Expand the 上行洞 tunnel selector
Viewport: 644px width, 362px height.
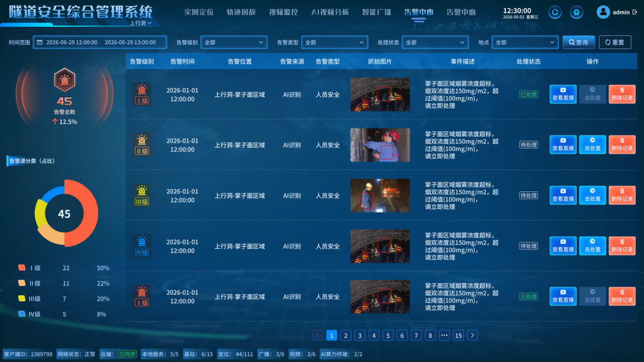141,23
